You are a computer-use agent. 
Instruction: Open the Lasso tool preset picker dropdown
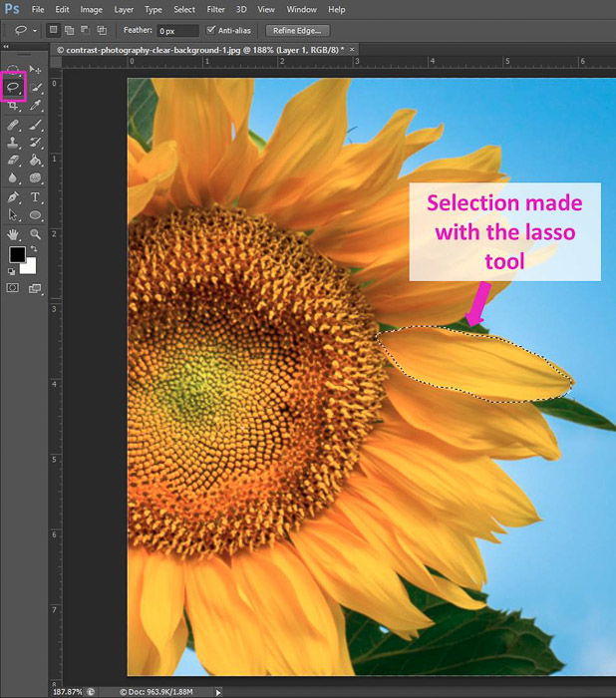[35, 31]
